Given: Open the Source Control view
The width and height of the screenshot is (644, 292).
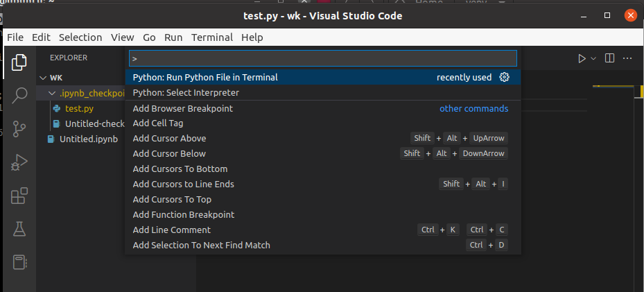Looking at the screenshot, I should (x=20, y=128).
